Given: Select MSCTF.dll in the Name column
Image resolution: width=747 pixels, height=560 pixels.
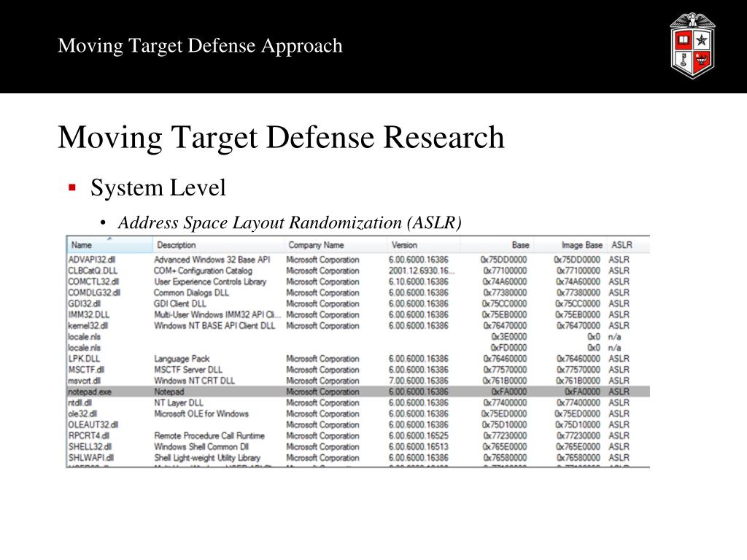Looking at the screenshot, I should click(x=86, y=370).
